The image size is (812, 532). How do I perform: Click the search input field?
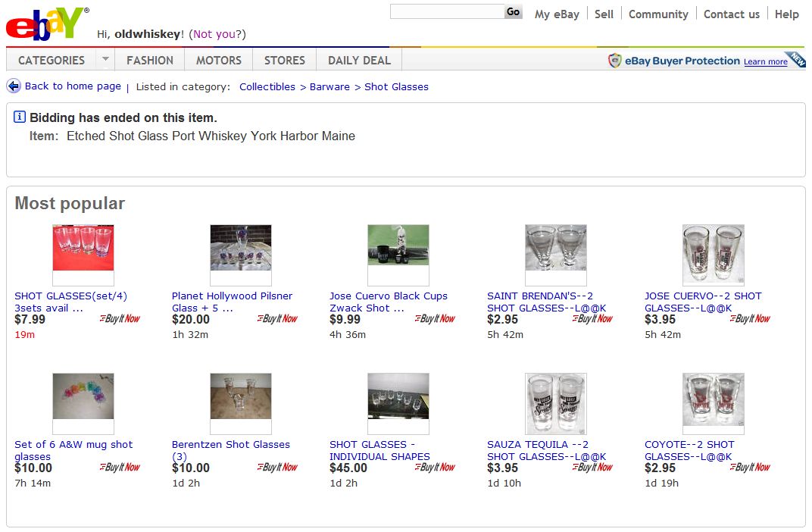(x=447, y=12)
